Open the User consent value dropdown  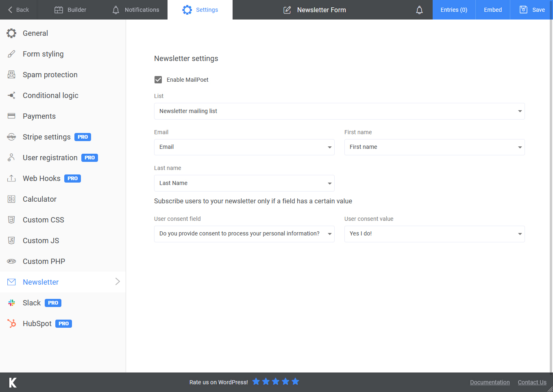pos(435,234)
